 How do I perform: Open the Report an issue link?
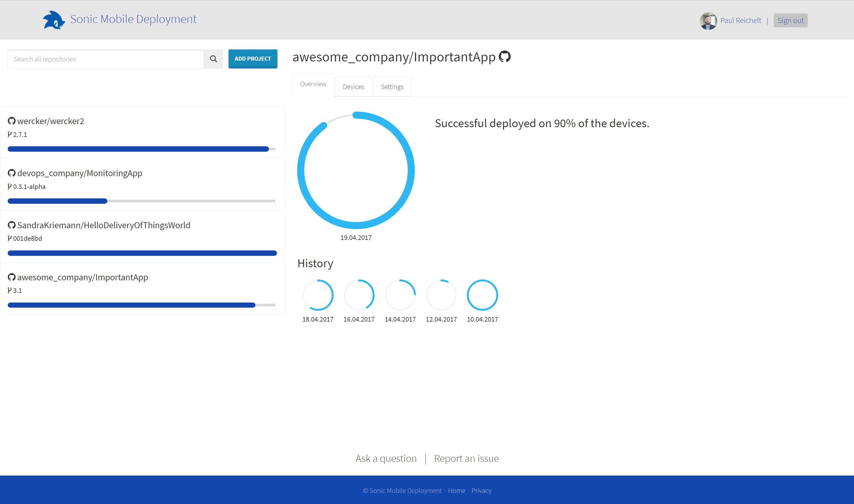pyautogui.click(x=466, y=458)
